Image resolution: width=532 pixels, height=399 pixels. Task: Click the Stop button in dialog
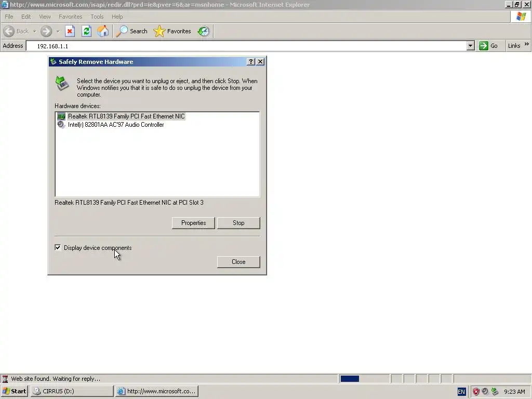(x=238, y=223)
